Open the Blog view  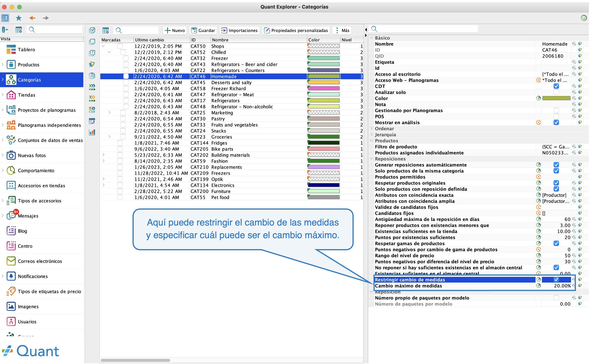[42, 231]
